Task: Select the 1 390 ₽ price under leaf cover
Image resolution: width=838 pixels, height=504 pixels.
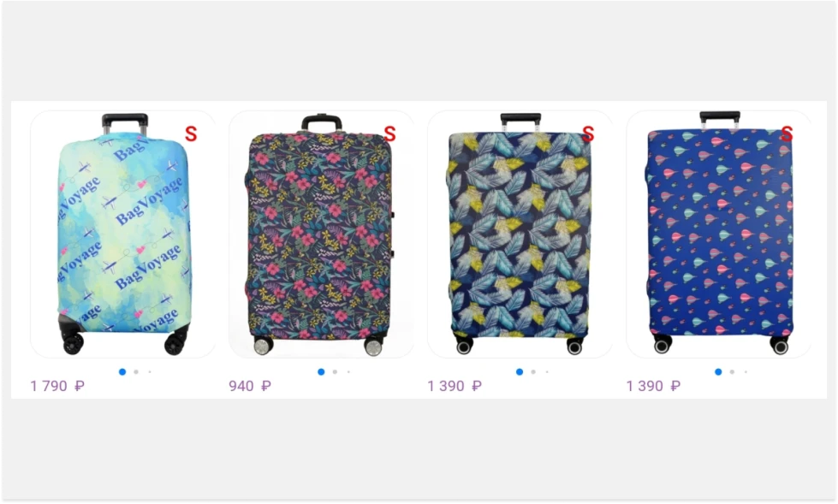Action: click(455, 386)
